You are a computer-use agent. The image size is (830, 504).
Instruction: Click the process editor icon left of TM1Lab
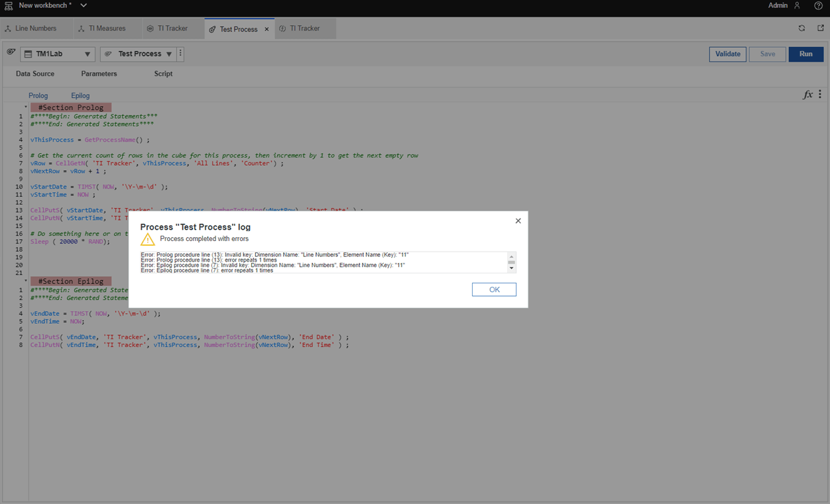11,52
